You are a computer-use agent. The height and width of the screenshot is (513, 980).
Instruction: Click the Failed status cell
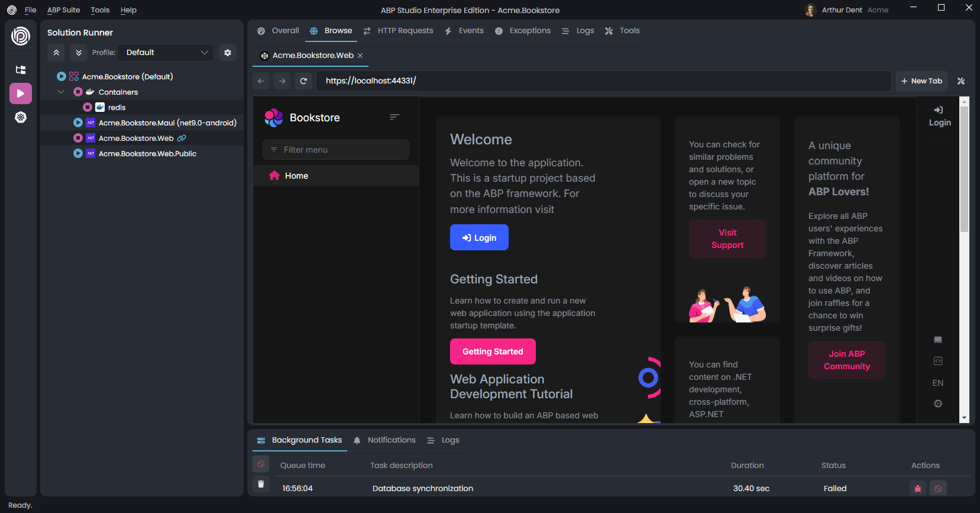[835, 489]
